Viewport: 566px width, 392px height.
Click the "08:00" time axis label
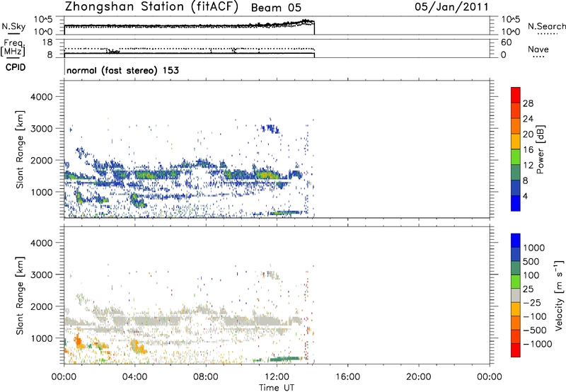point(206,377)
